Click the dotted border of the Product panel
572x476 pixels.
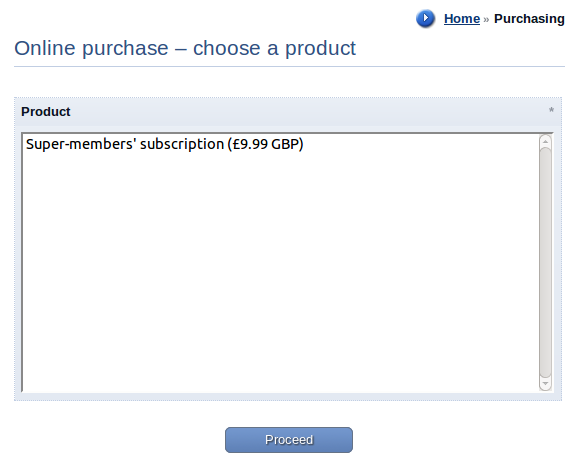click(x=288, y=97)
